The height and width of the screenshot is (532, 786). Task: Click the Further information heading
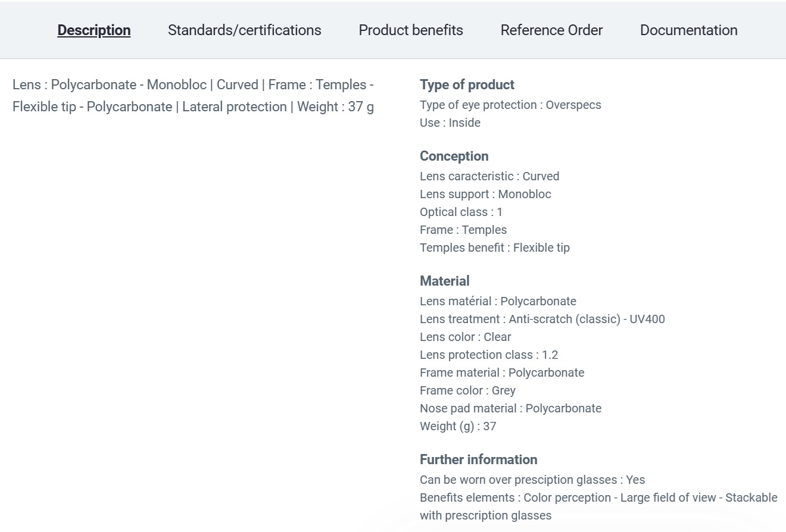pos(478,459)
